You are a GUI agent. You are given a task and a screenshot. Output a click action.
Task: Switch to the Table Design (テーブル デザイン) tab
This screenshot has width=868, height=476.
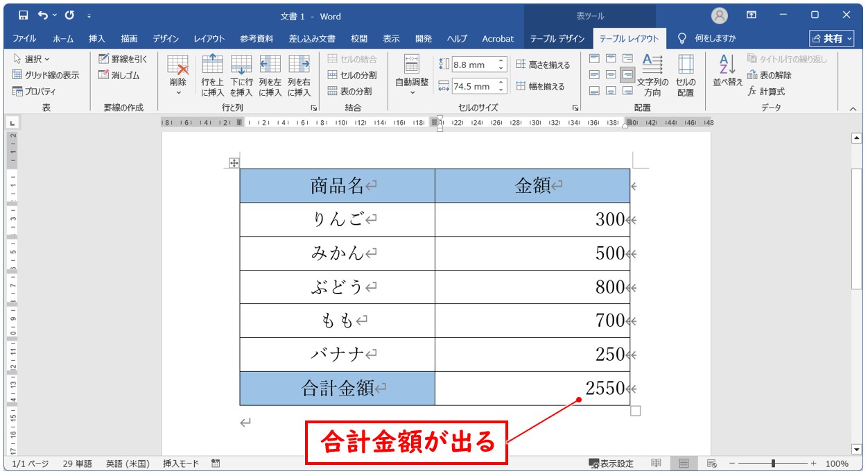tap(557, 39)
